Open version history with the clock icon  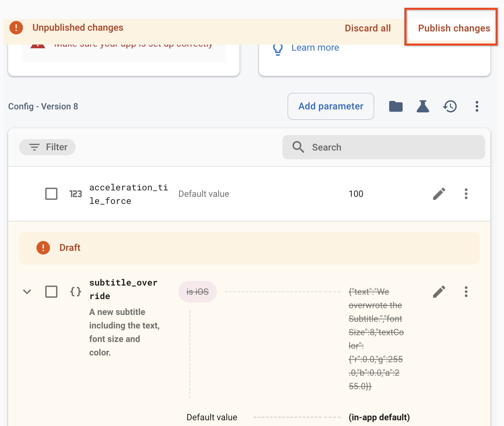(x=449, y=106)
